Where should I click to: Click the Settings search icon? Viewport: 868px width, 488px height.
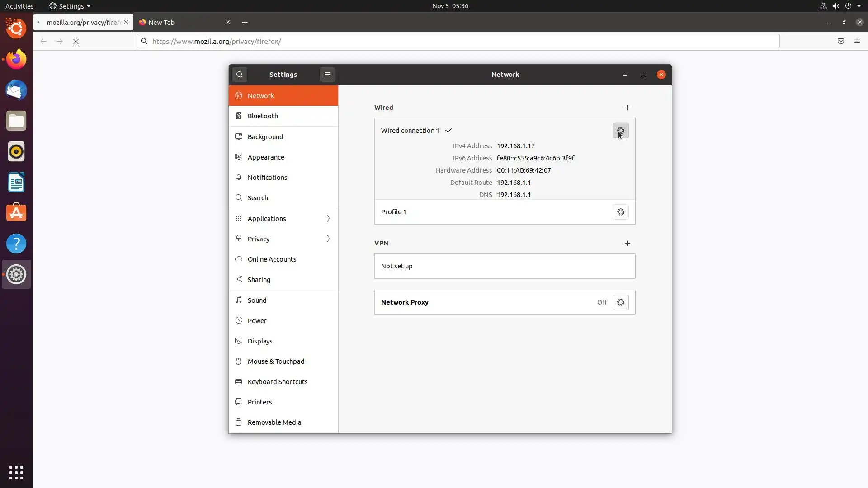[240, 75]
